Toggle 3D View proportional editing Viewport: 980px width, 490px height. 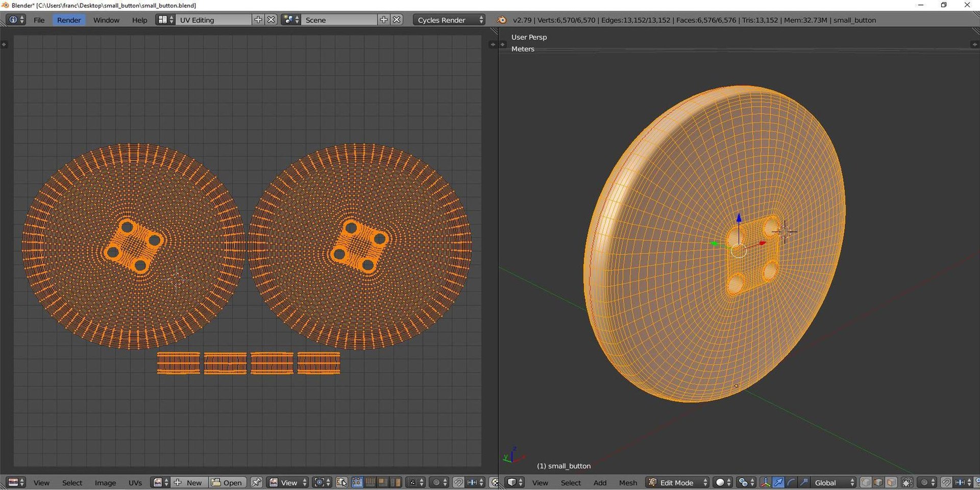click(x=926, y=482)
